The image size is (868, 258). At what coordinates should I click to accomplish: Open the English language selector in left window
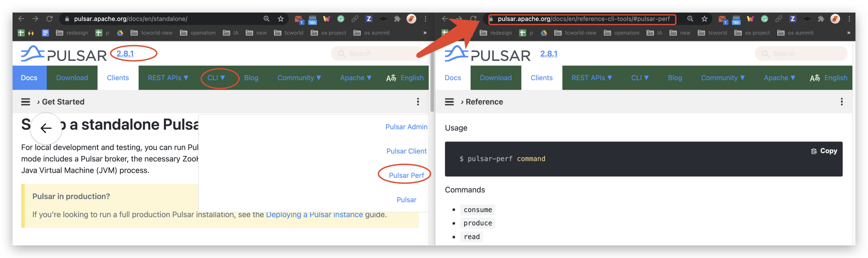pyautogui.click(x=405, y=78)
